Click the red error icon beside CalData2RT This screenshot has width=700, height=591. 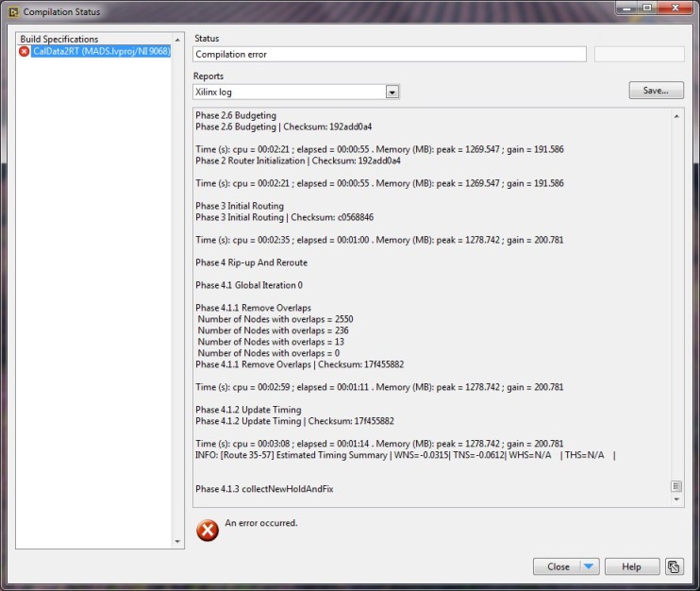[x=25, y=52]
